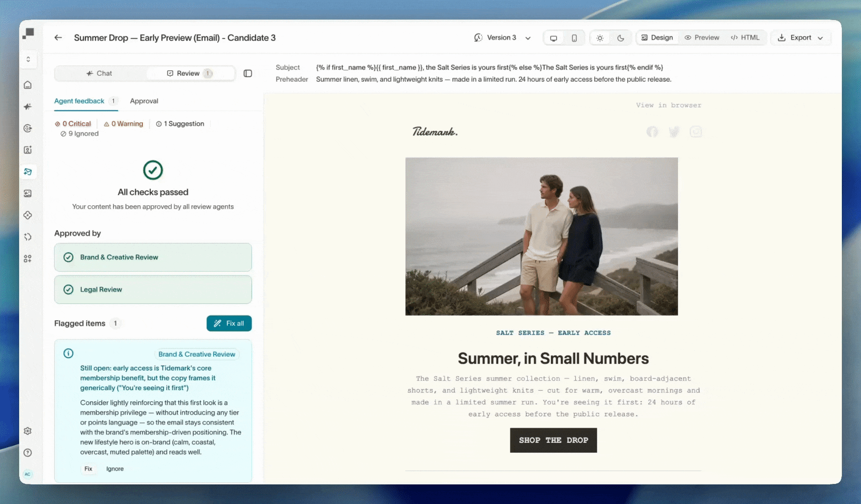Select the "Summer, in Small Numbers" headline

(x=553, y=358)
